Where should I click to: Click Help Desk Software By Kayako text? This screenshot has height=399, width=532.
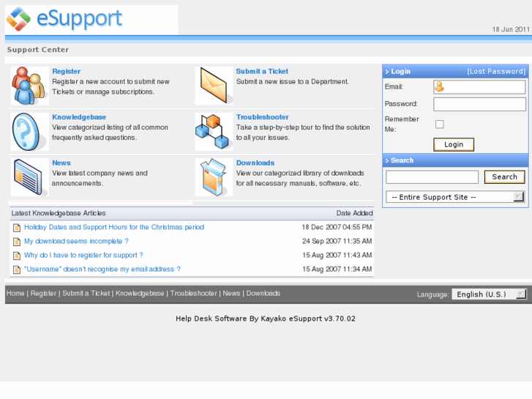pyautogui.click(x=266, y=318)
